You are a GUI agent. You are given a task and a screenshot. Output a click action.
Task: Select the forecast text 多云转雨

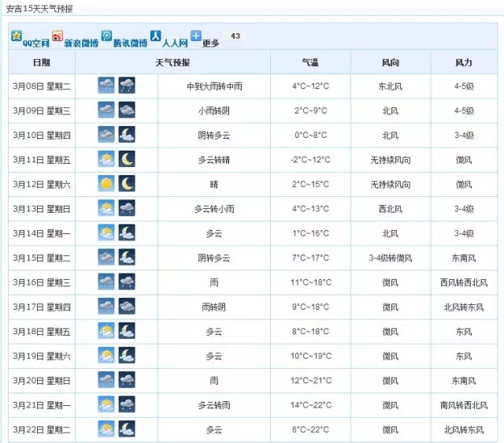click(x=214, y=405)
